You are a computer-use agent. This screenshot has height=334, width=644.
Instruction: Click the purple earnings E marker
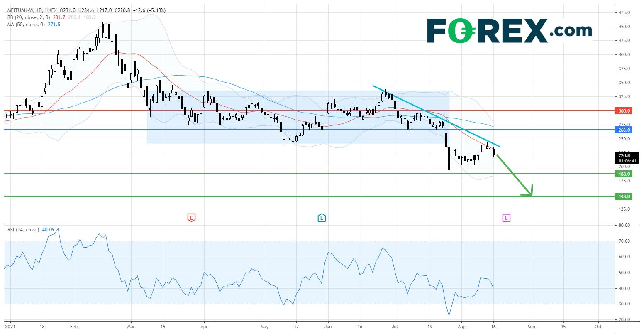[506, 217]
